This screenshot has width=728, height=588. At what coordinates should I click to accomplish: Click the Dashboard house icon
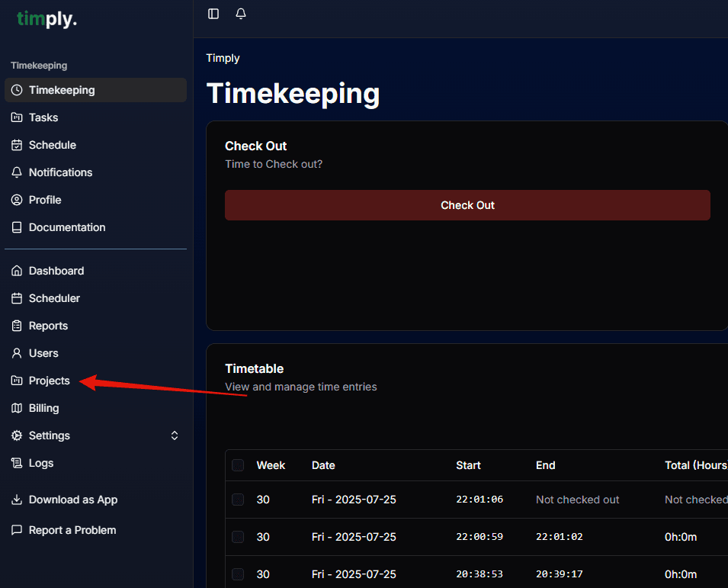click(x=17, y=271)
